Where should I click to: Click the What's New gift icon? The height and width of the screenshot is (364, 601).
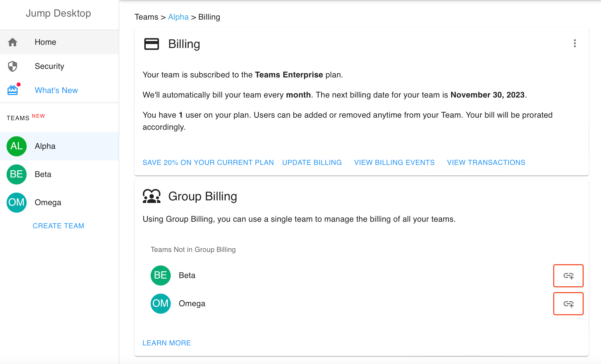point(13,90)
